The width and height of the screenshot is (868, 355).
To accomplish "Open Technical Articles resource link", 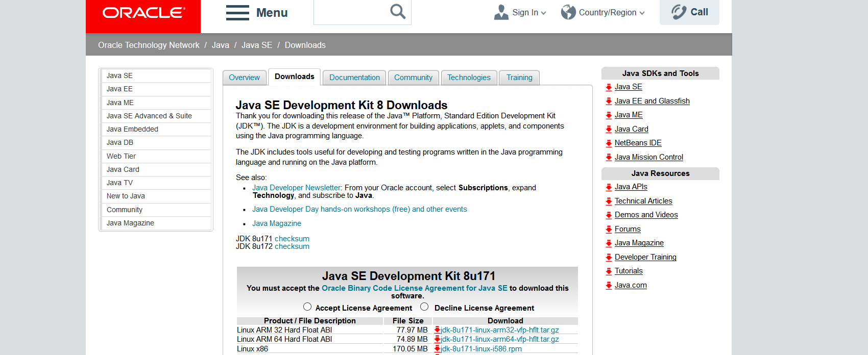I will [643, 201].
